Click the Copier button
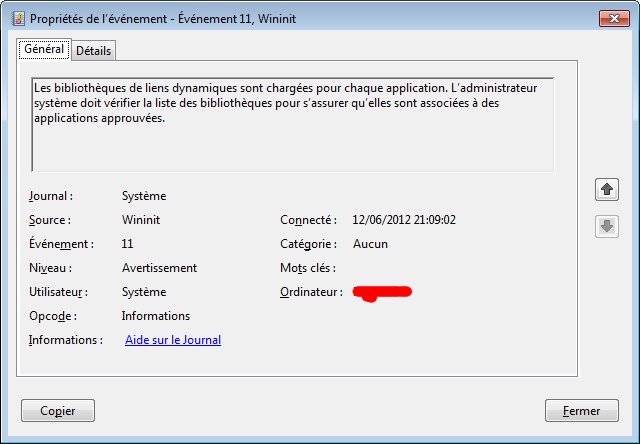Screen dimensions: 640x444 [58, 411]
